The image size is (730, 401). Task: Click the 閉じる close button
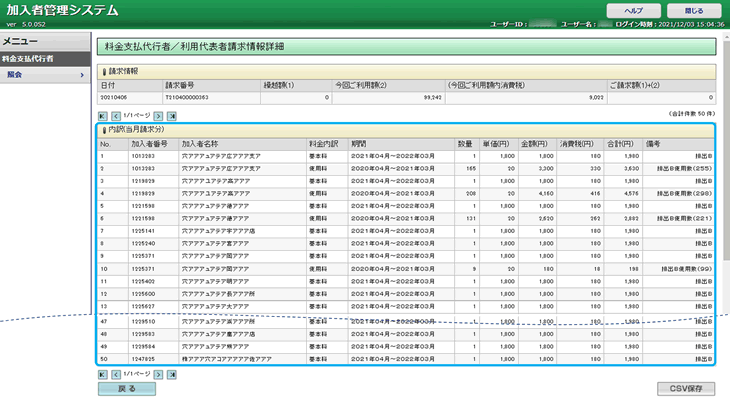point(694,11)
